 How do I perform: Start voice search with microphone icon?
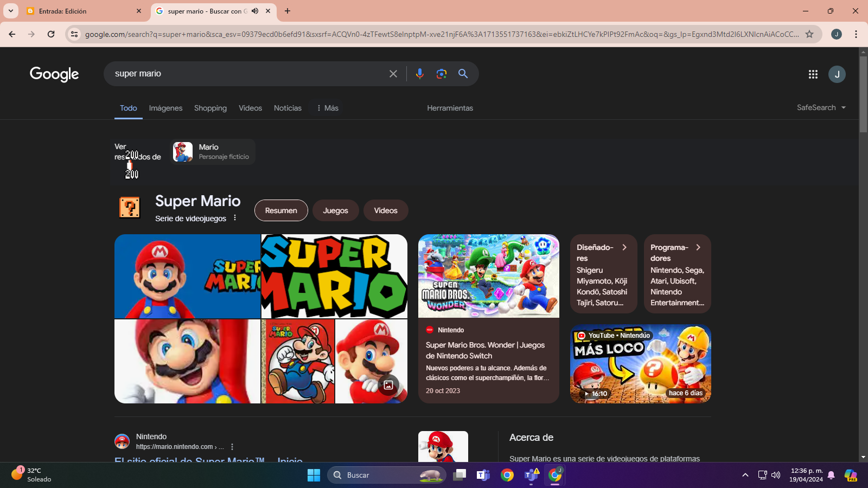pyautogui.click(x=419, y=74)
